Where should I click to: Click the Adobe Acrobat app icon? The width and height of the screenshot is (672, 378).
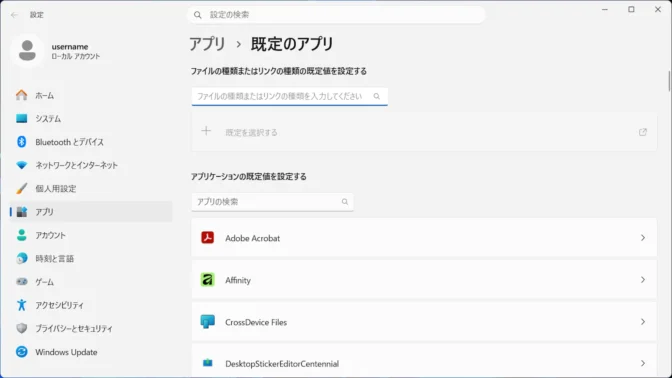[x=207, y=237]
